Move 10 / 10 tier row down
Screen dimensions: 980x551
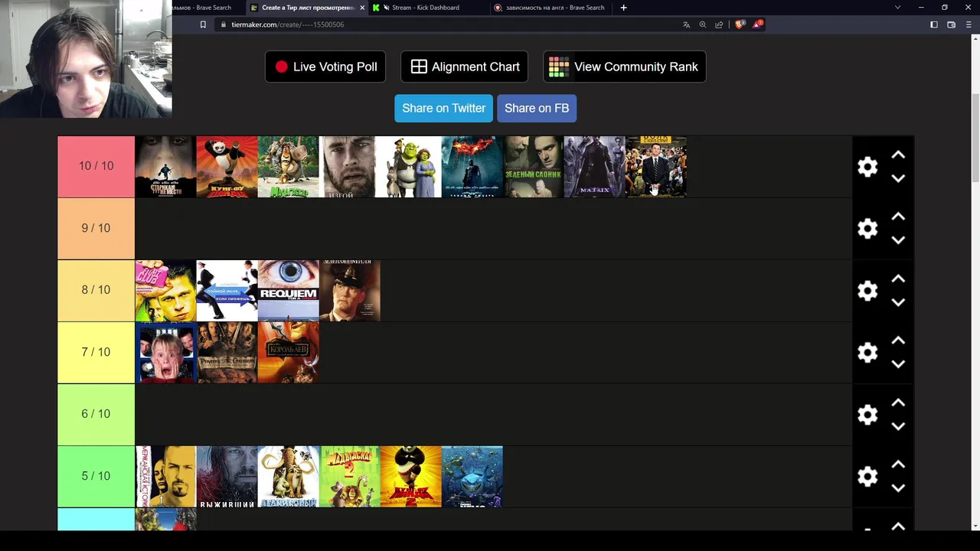(x=898, y=178)
